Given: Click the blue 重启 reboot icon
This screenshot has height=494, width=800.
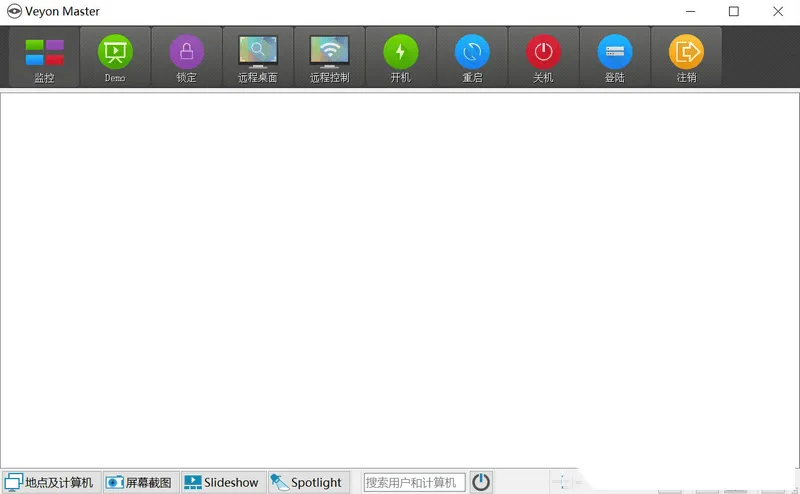Looking at the screenshot, I should point(472,57).
